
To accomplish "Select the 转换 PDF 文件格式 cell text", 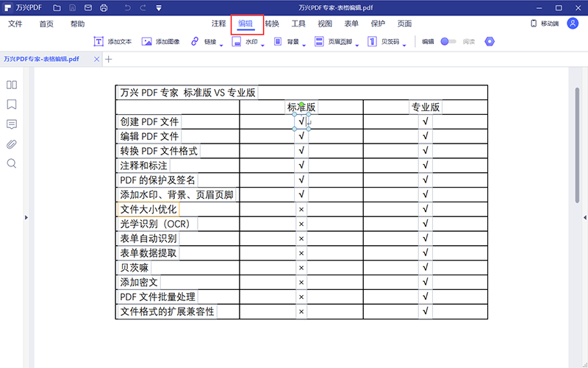I will [159, 151].
